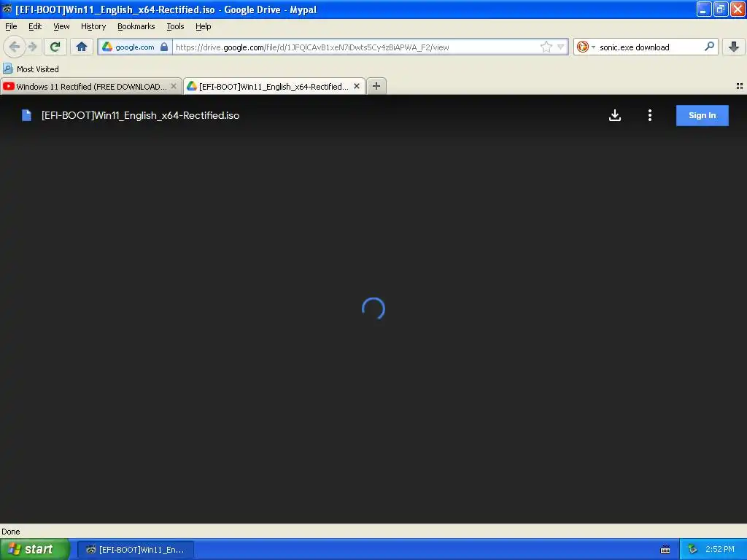Bookmark this page with the star icon
The height and width of the screenshot is (560, 747).
pos(546,47)
